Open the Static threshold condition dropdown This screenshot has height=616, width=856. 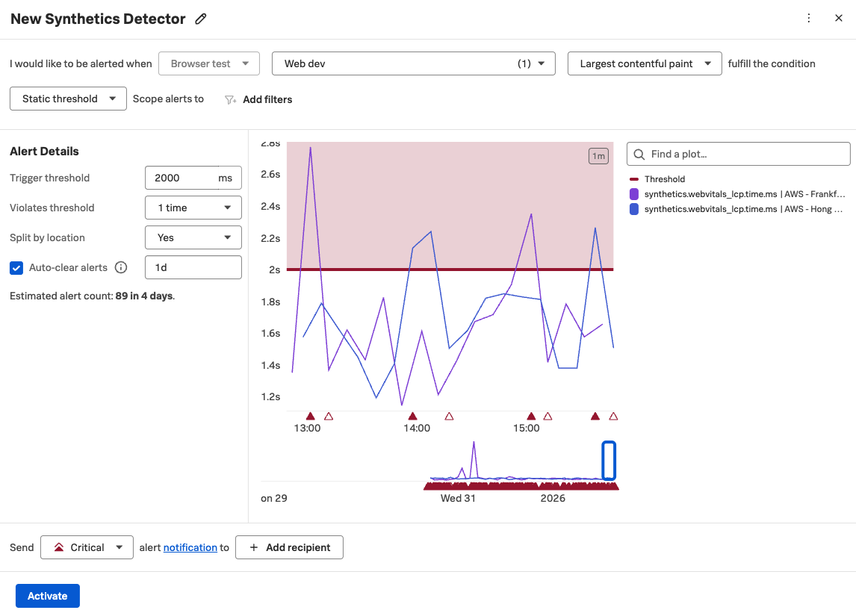click(68, 98)
